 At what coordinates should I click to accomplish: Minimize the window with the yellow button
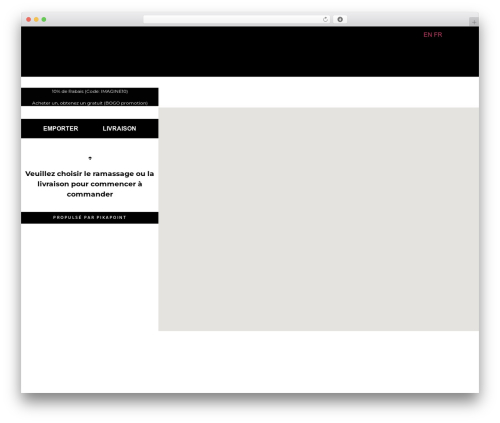(x=36, y=19)
